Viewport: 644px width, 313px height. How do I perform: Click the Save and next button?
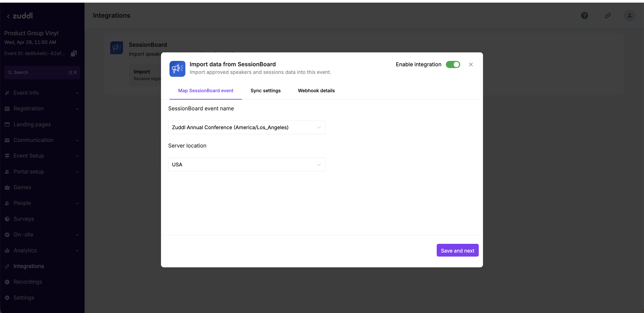(458, 250)
